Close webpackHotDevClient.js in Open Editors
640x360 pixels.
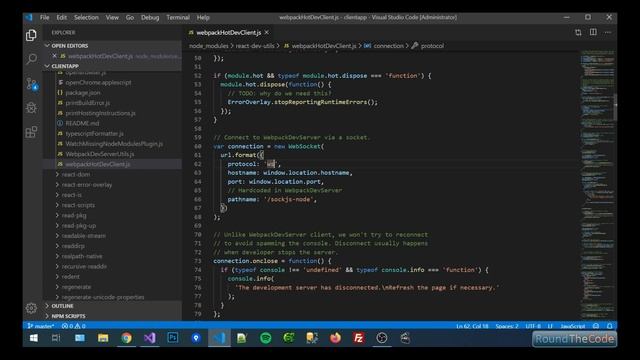click(54, 56)
